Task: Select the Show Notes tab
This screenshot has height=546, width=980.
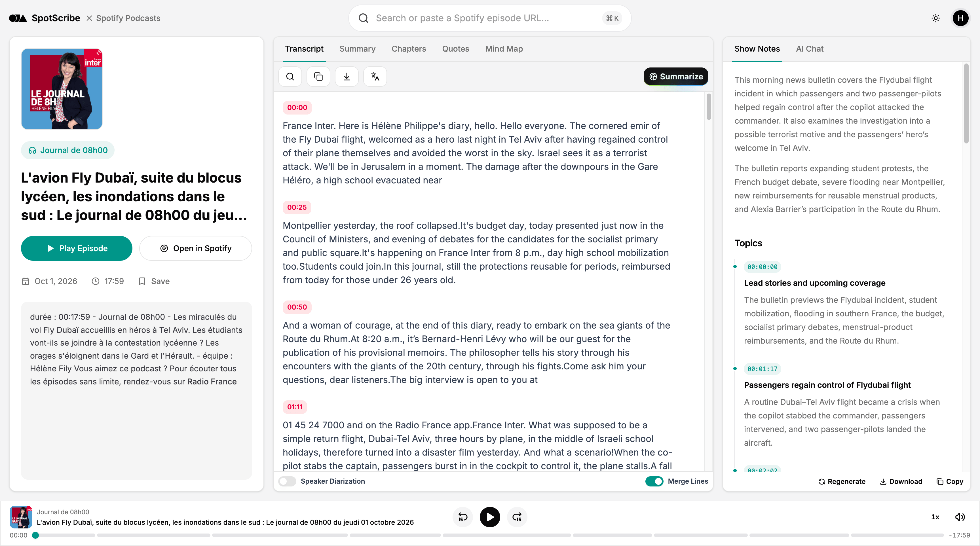Action: click(757, 49)
